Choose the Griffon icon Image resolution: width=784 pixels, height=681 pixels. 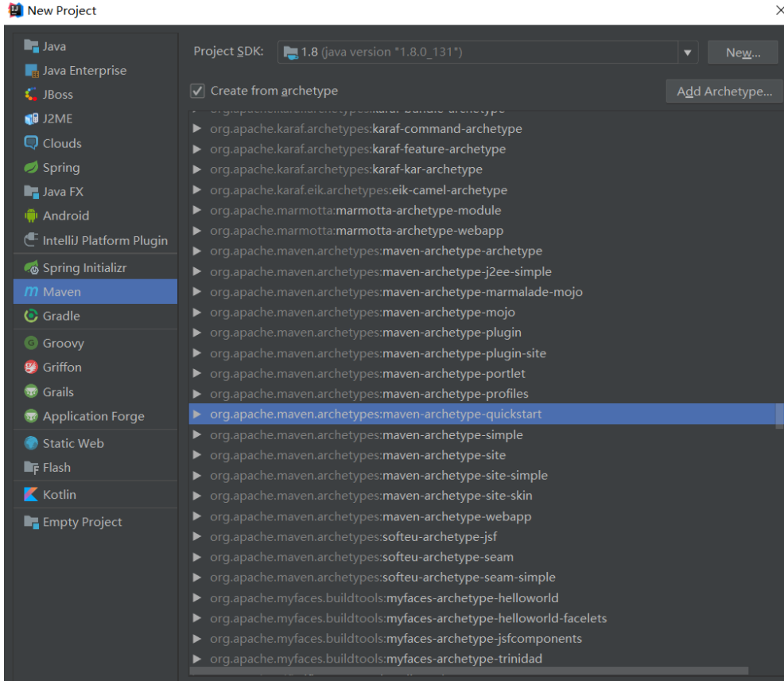(x=31, y=368)
